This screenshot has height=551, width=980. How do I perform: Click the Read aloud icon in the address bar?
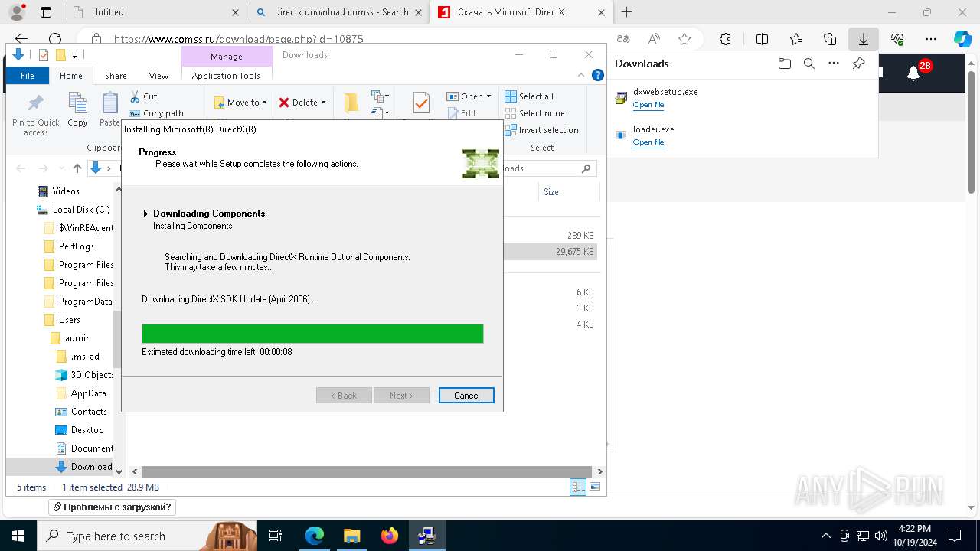[654, 39]
